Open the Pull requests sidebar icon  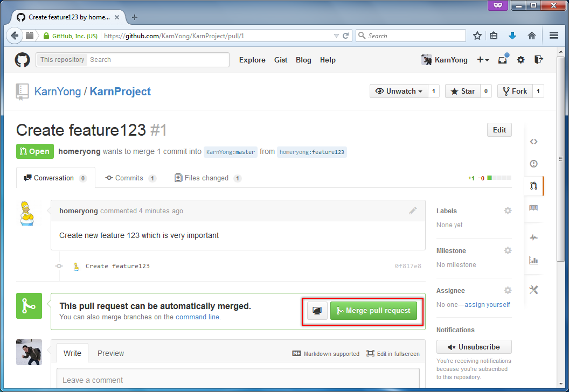(x=533, y=186)
